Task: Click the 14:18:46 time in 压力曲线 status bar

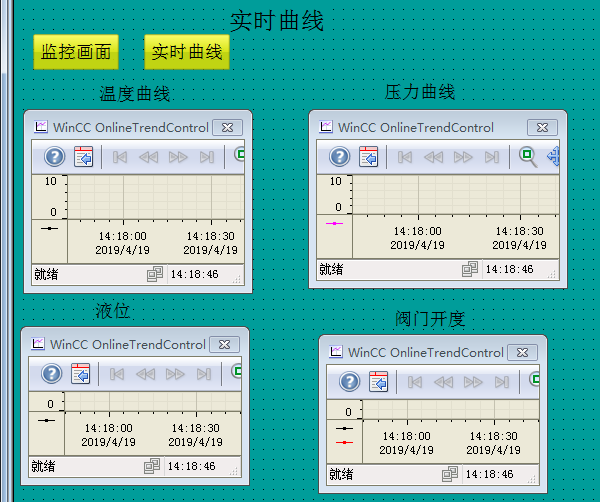Action: pyautogui.click(x=509, y=269)
